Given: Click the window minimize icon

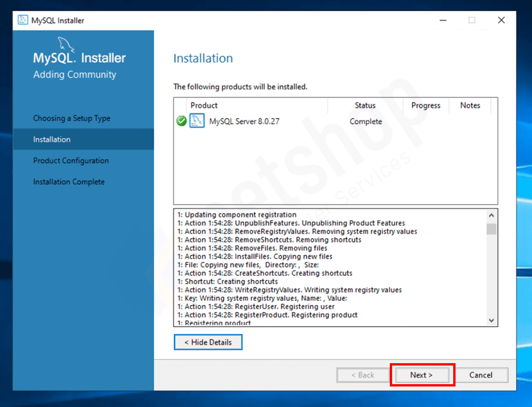Looking at the screenshot, I should (442, 20).
